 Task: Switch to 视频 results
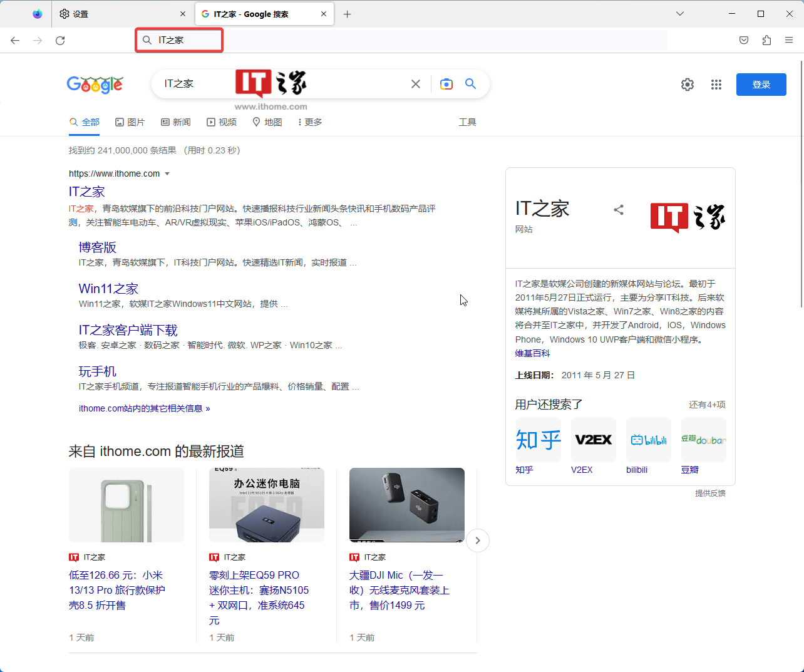click(x=222, y=122)
